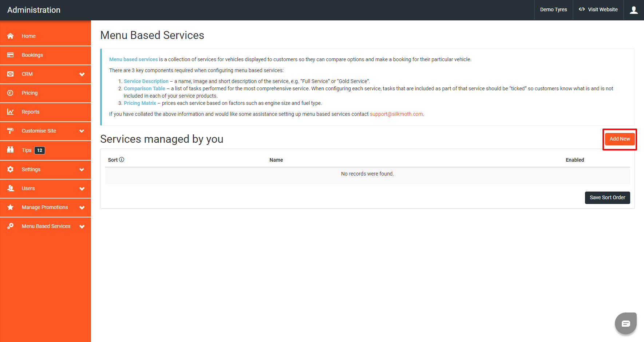Click the Manage Promotions label
Viewport: 644px width, 342px height.
(x=45, y=207)
